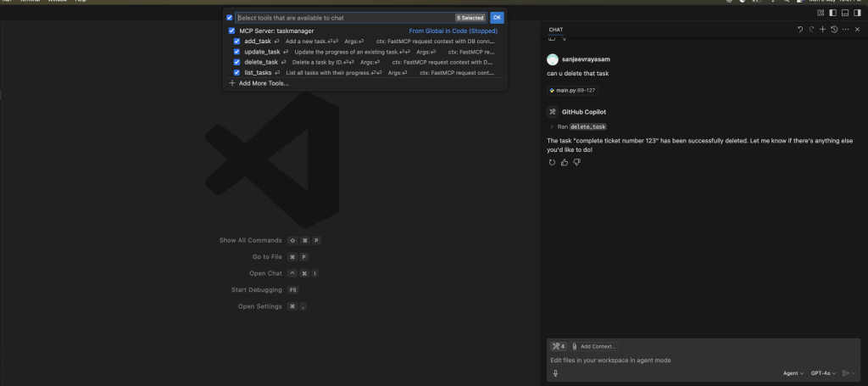Click the send arrow icon in chat input
Screen dimensions: 868x386
point(845,373)
